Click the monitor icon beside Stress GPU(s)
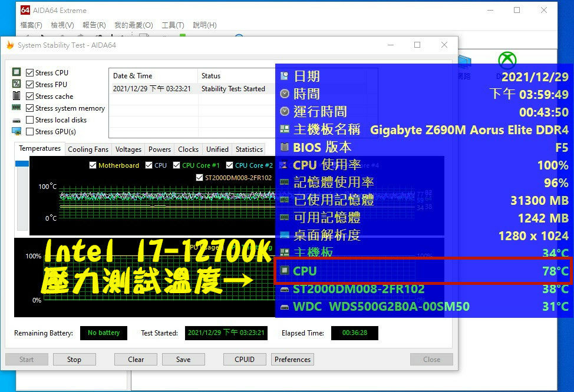Viewport: 574px width, 392px height. point(17,131)
